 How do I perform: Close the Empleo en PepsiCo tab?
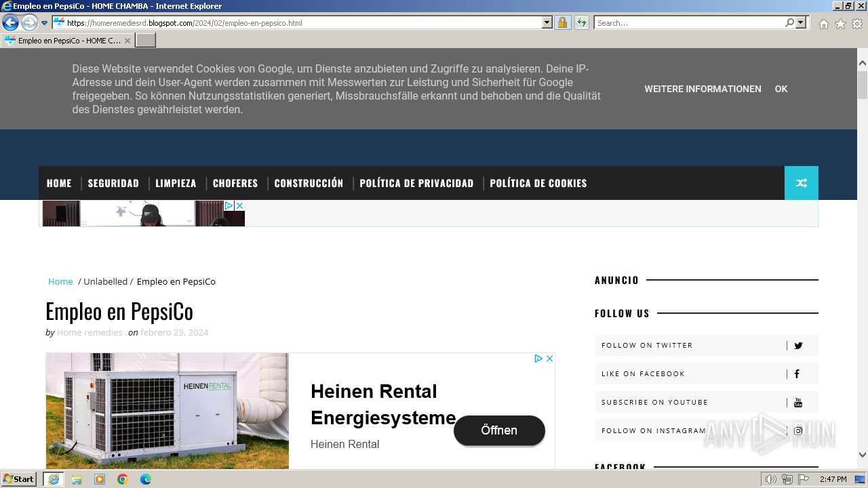pos(127,41)
